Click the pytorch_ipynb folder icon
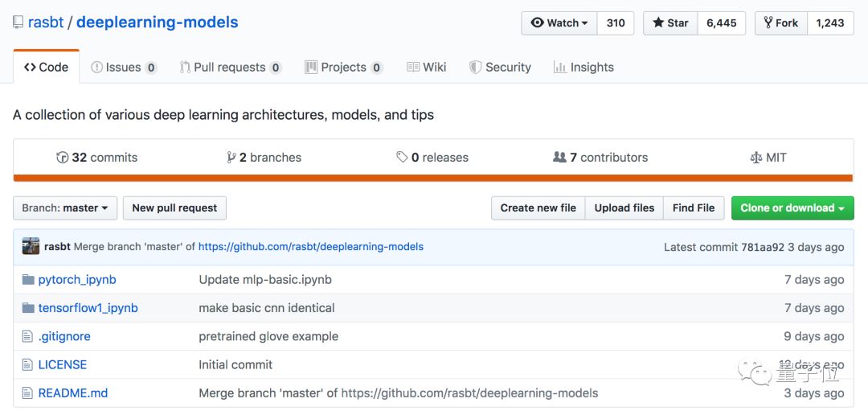Viewport: 868px width, 411px height. 28,280
